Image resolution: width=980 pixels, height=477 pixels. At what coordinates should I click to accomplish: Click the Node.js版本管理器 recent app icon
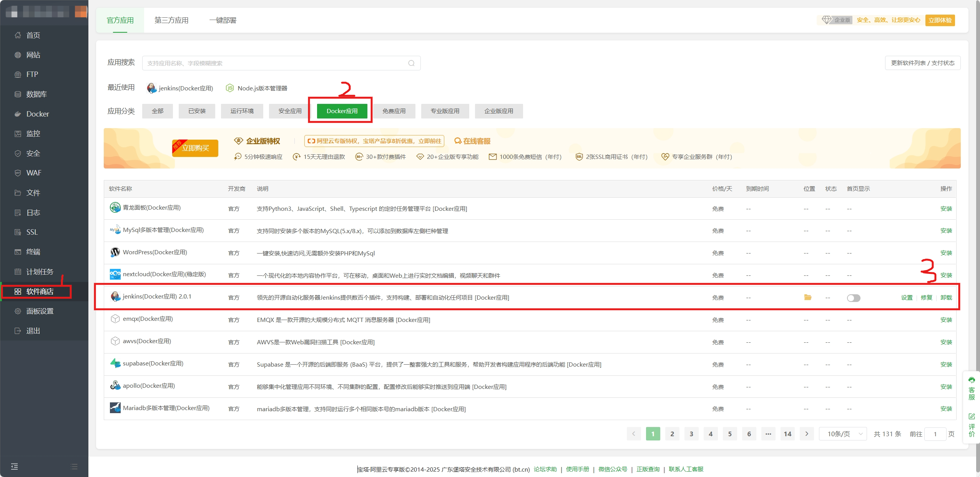(230, 88)
